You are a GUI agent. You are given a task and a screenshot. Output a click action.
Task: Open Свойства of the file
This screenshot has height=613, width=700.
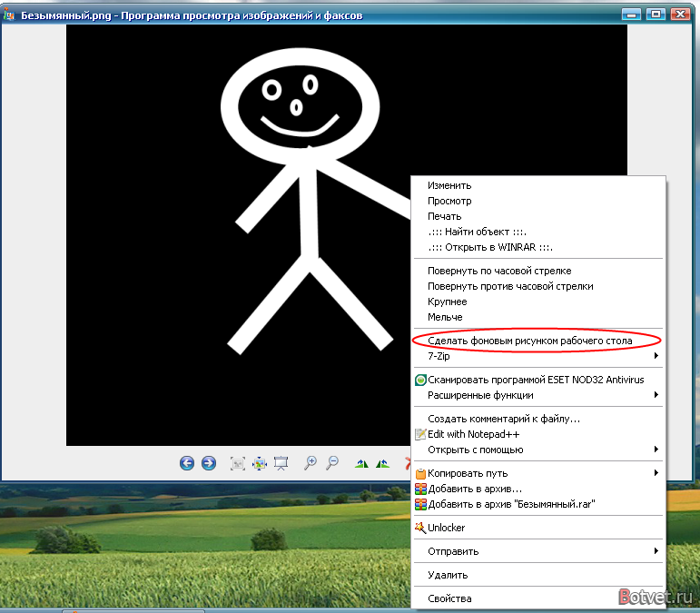538,598
